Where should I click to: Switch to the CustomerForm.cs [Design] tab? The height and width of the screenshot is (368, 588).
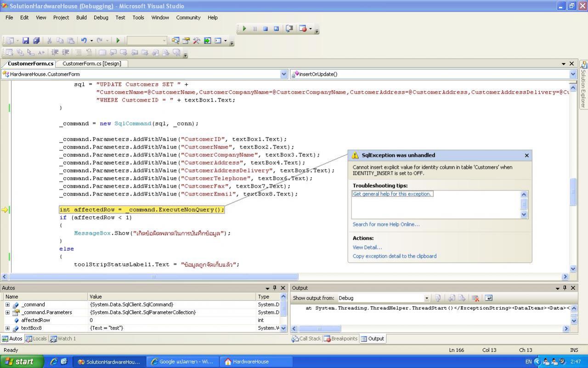pos(92,63)
